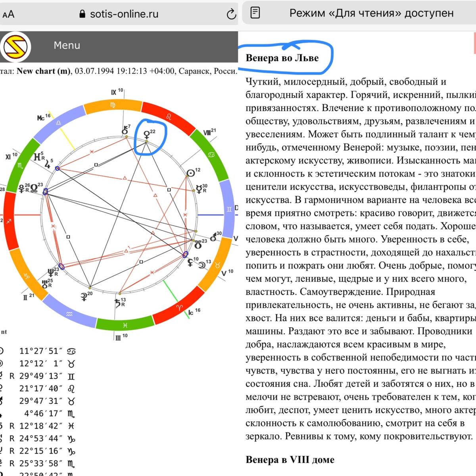Click the 4°46′17″ Scorpio table row
476x476 pixels.
pyautogui.click(x=38, y=414)
